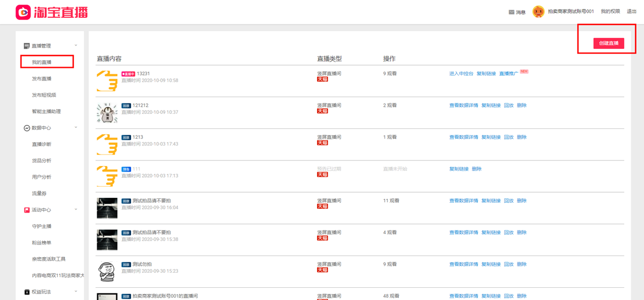
Task: Collapse the 数据中心 section chevron
Action: tap(76, 127)
